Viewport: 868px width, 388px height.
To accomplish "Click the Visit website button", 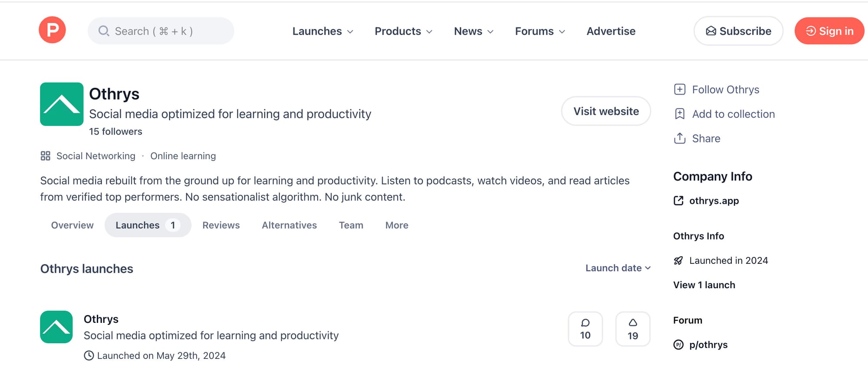I will pyautogui.click(x=606, y=111).
